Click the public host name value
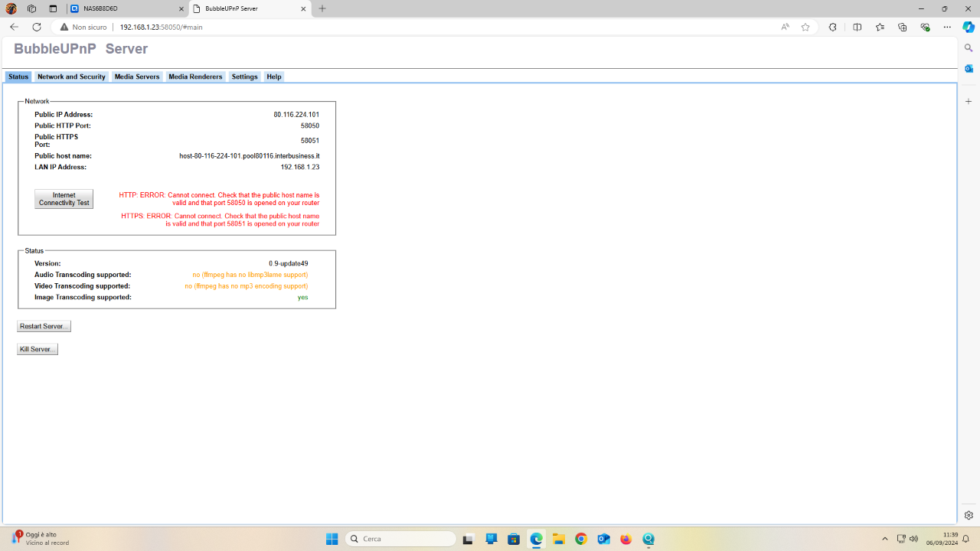 pos(249,156)
